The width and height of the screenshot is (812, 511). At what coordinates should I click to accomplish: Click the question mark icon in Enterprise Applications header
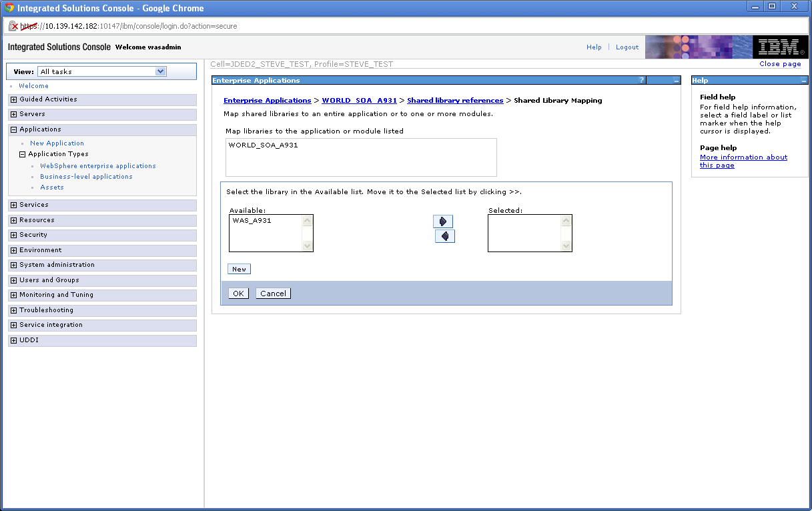(642, 80)
